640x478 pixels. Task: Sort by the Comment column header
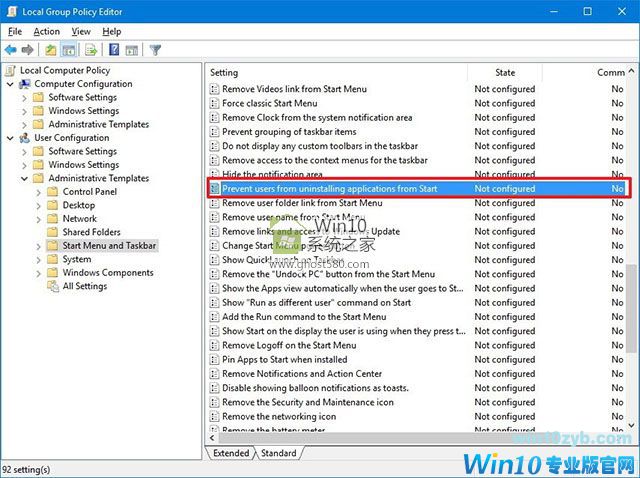point(584,73)
